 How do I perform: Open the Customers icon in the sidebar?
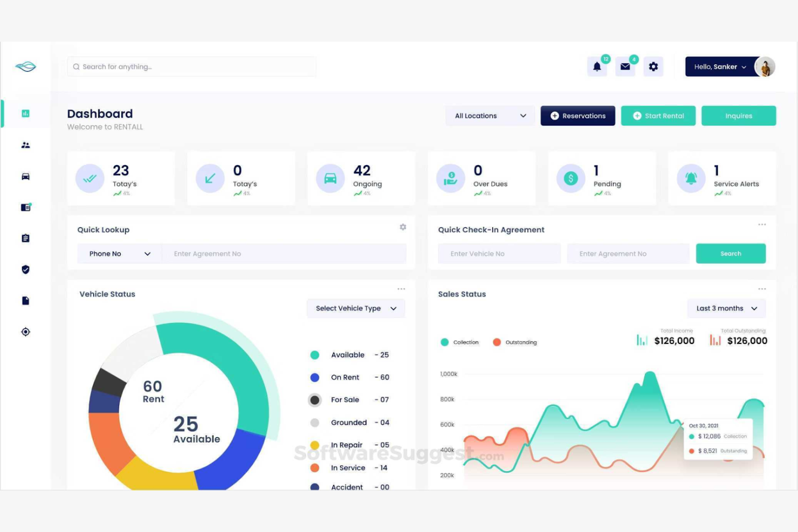25,144
